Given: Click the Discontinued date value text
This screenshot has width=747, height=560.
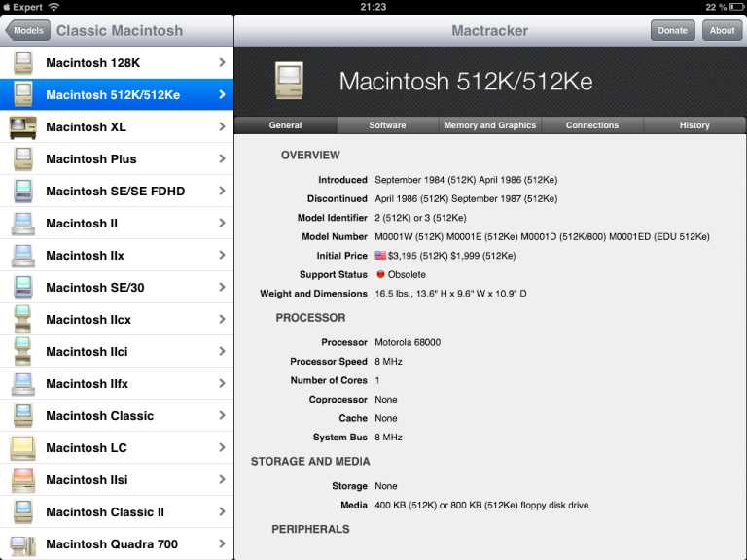Looking at the screenshot, I should (466, 199).
